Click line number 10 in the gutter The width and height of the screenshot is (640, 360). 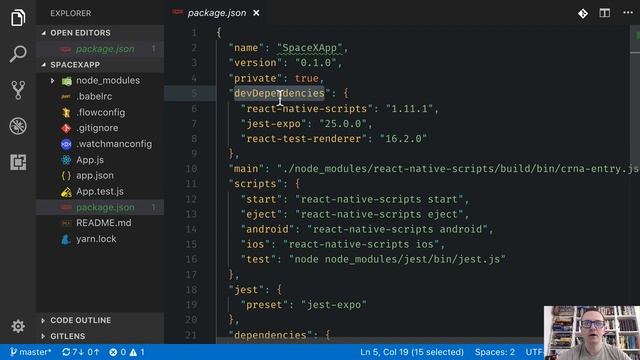coord(191,169)
